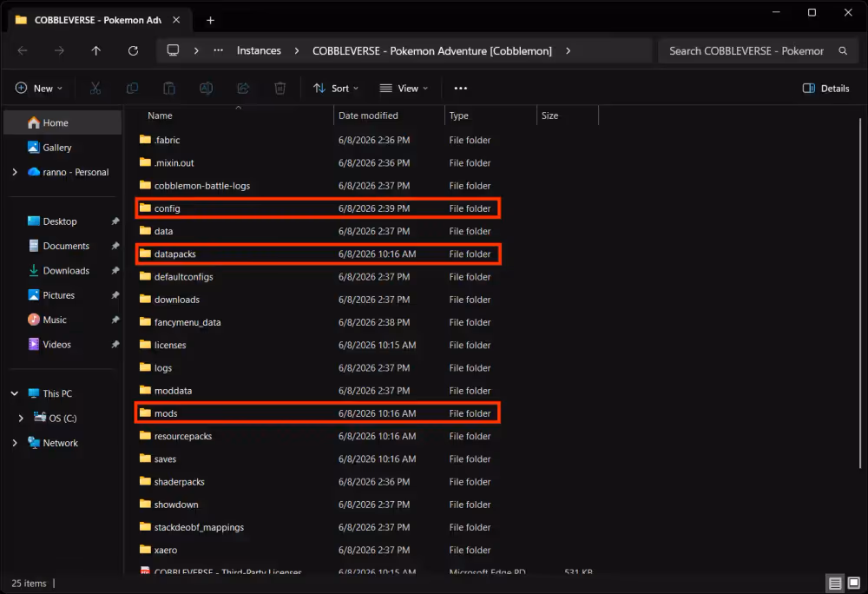Toggle the Details pane
Image resolution: width=868 pixels, height=594 pixels.
(826, 88)
